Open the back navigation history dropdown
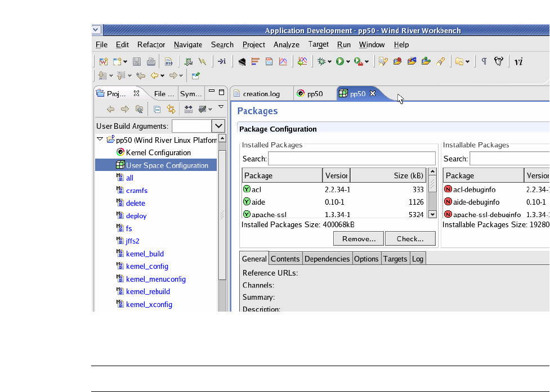Screen dimensions: 550x392 tap(162, 76)
